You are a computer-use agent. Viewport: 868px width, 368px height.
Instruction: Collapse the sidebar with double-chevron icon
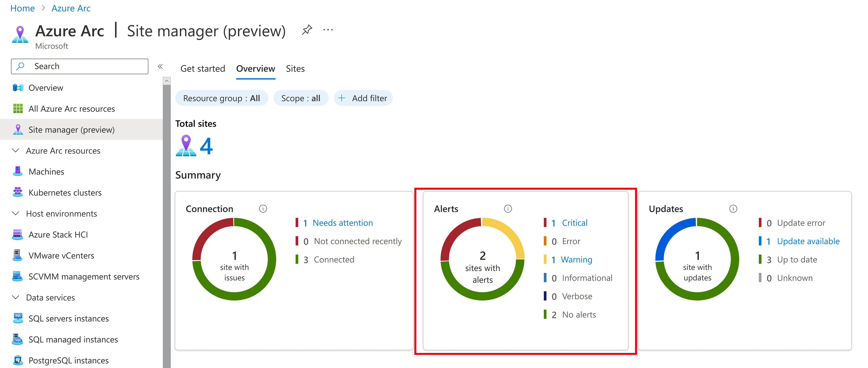click(160, 66)
